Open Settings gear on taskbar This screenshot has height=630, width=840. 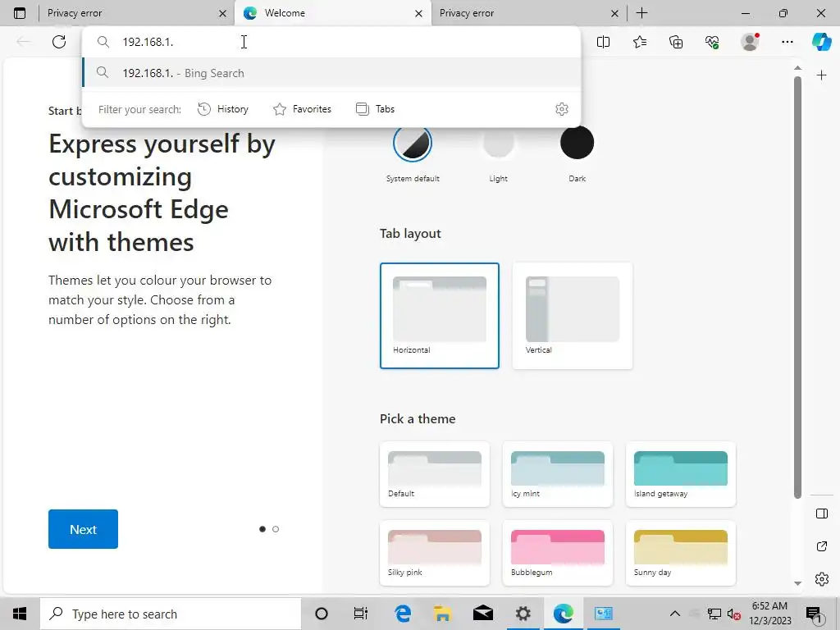(523, 614)
